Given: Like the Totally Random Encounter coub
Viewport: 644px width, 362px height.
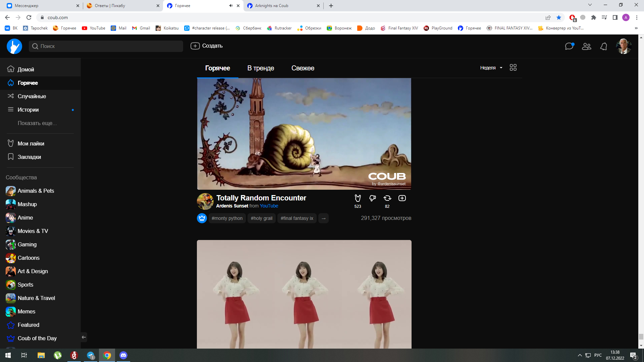Looking at the screenshot, I should (x=358, y=198).
